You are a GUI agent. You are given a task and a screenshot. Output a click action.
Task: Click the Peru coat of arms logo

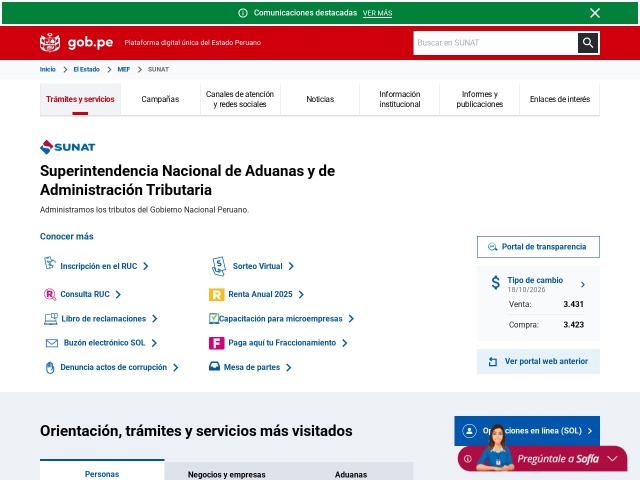(x=50, y=42)
